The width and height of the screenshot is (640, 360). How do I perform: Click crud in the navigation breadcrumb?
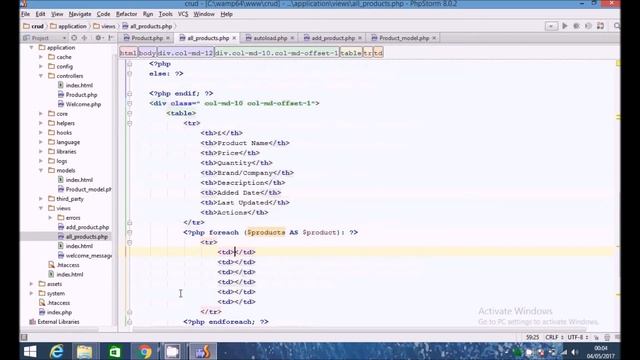click(34, 26)
